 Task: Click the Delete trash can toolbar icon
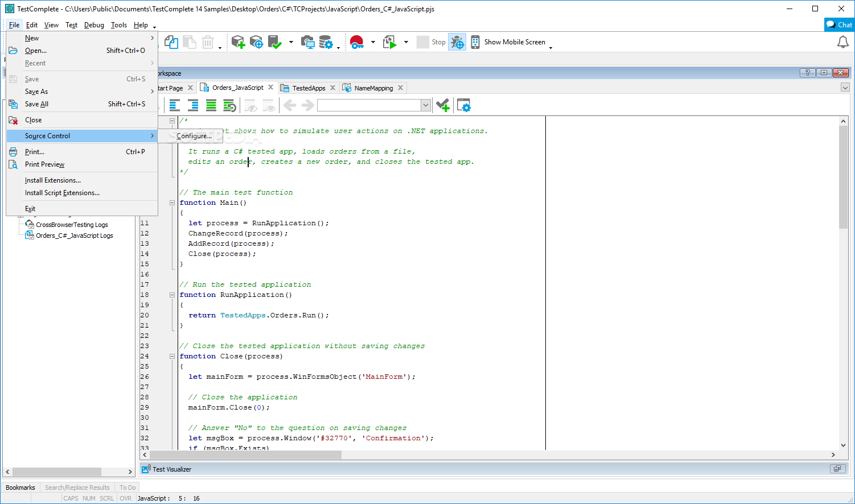(208, 42)
